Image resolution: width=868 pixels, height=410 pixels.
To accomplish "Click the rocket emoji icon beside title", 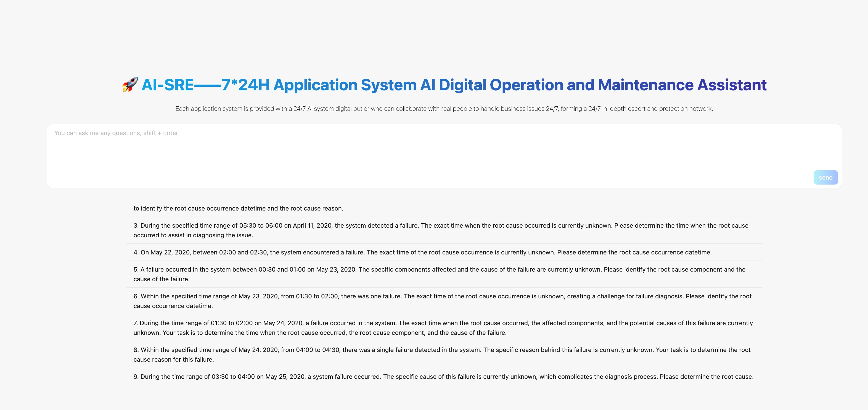I will tap(130, 85).
